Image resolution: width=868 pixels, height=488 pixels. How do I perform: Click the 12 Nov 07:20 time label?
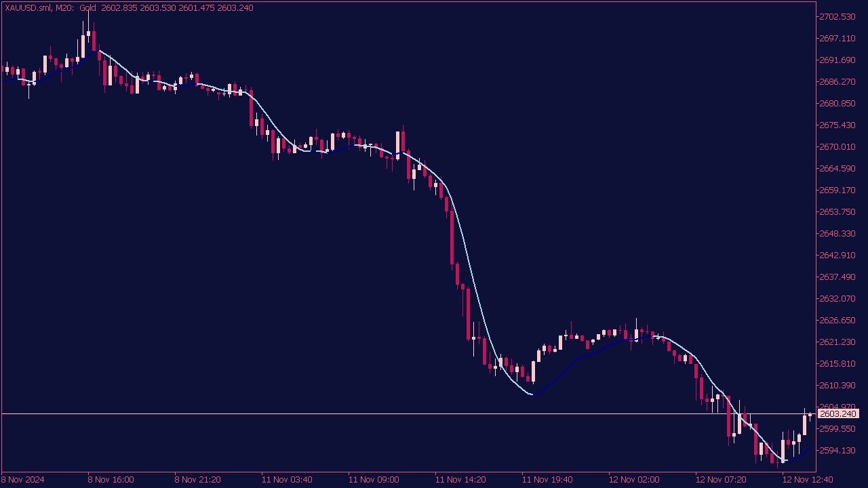click(x=721, y=480)
